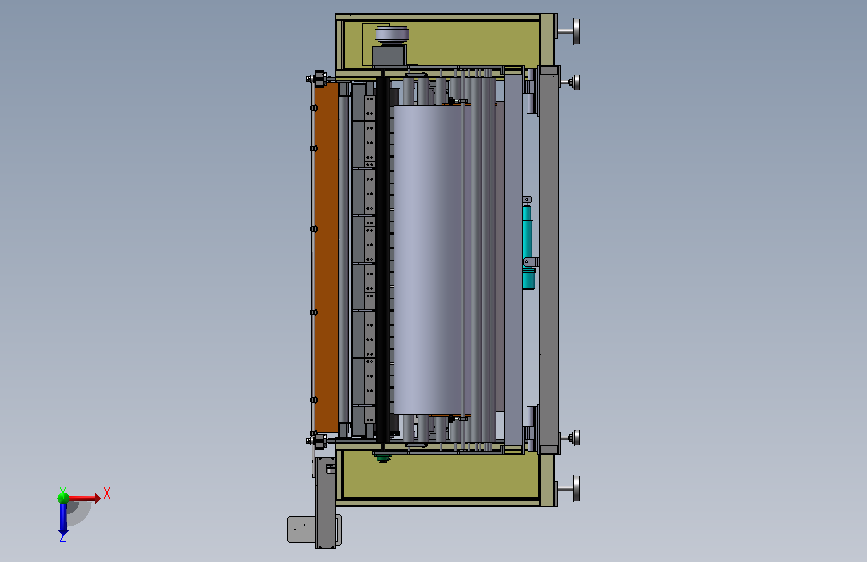Image resolution: width=867 pixels, height=562 pixels.
Task: Select the lower olive frame panel
Action: 440,474
